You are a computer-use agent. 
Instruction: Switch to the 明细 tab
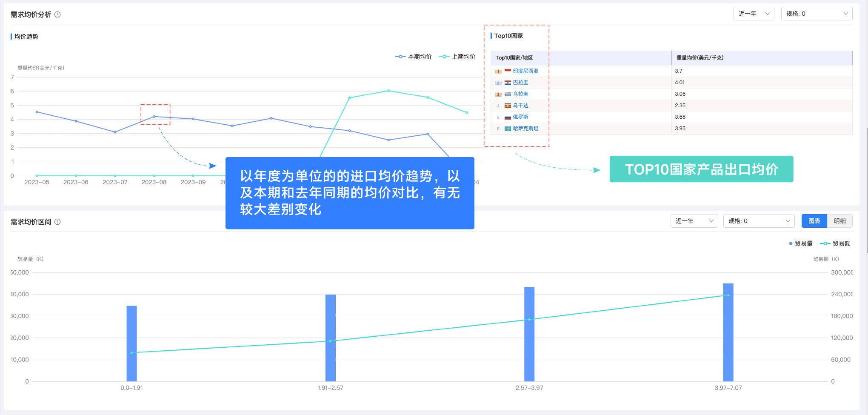tap(839, 220)
